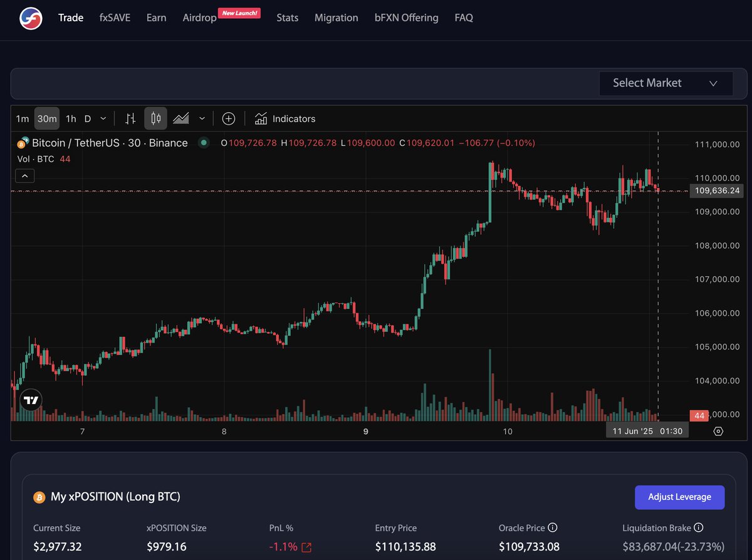Open the Trade tab

pyautogui.click(x=71, y=18)
